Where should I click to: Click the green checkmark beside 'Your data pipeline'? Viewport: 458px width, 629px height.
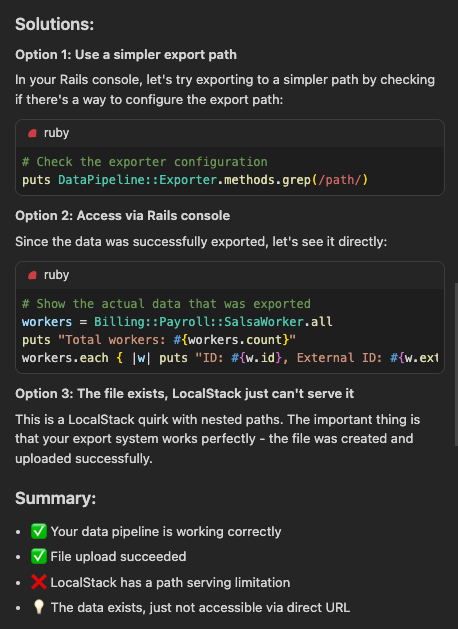coord(39,532)
